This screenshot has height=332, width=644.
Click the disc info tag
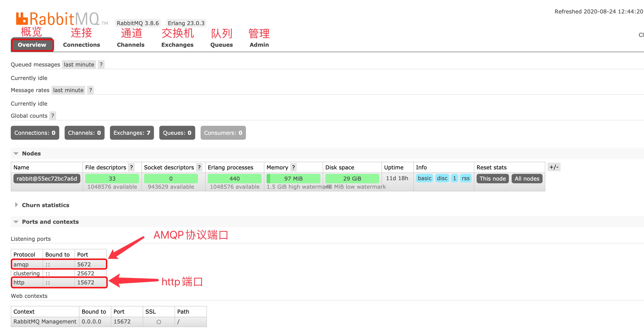click(442, 178)
